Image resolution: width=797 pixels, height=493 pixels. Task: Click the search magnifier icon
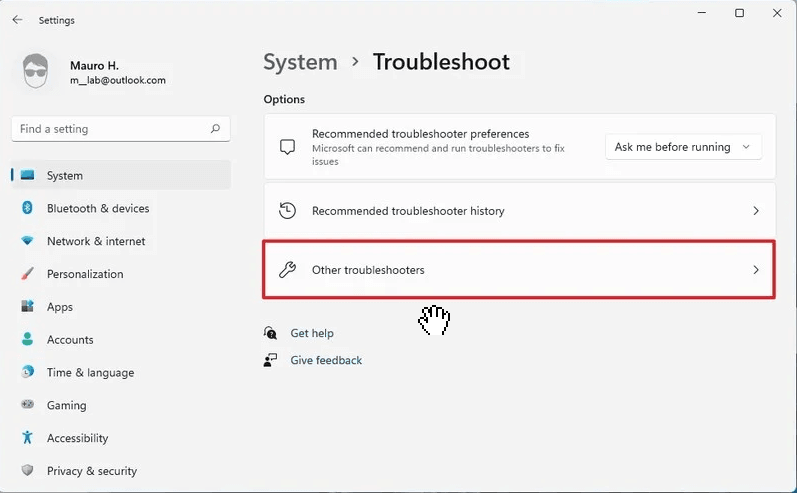coord(215,129)
